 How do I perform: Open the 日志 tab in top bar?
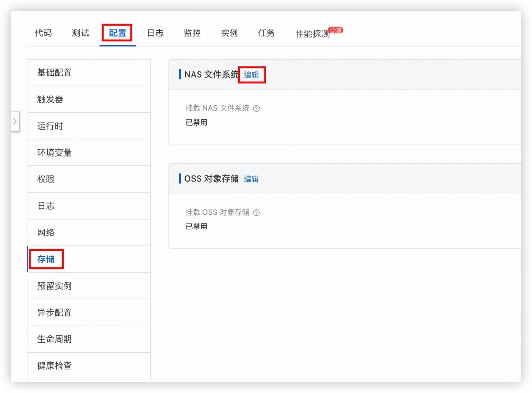[155, 33]
